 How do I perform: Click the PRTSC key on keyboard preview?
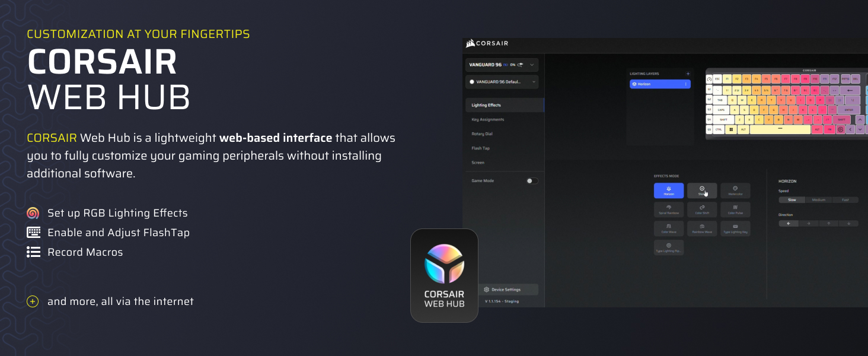point(845,79)
